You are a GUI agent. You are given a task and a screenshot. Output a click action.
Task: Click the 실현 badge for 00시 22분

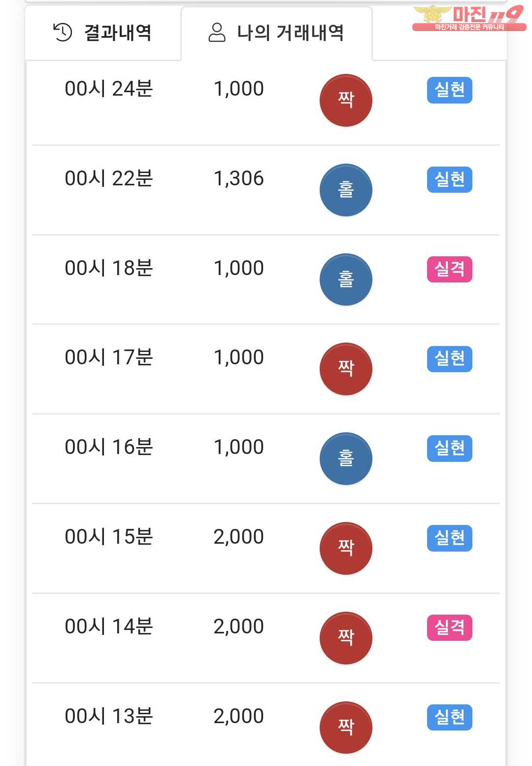tap(449, 180)
